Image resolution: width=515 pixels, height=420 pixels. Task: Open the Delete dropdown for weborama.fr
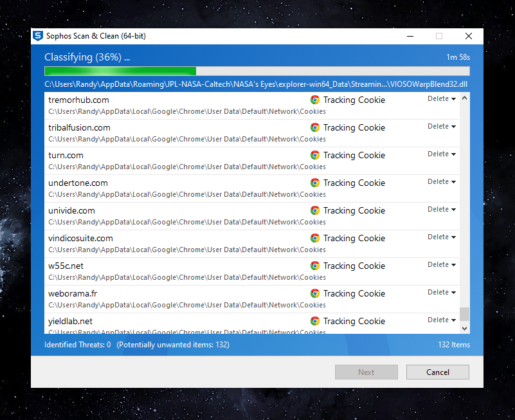442,292
